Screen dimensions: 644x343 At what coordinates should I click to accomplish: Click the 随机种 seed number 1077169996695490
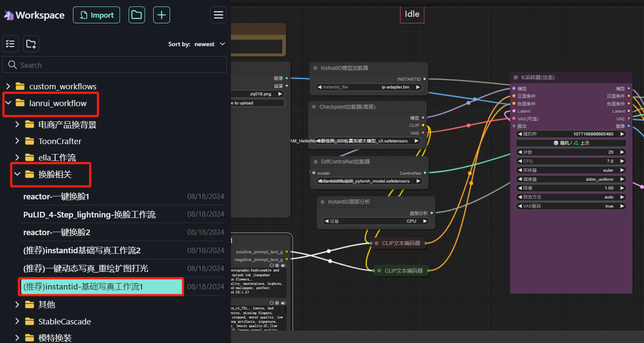coord(593,134)
